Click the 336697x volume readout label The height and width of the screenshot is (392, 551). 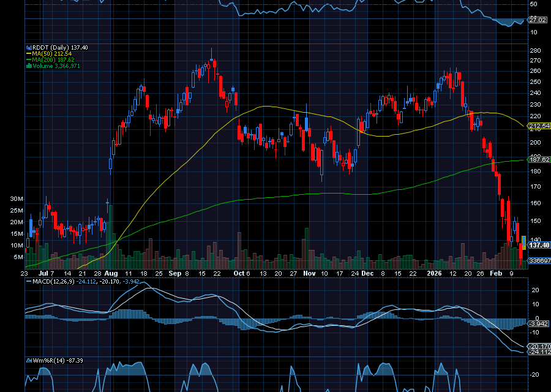point(536,259)
